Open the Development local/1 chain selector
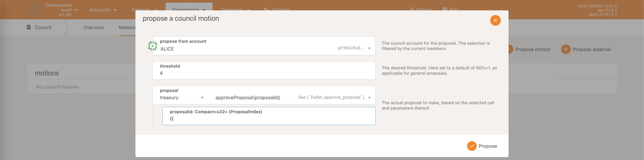The width and height of the screenshot is (644, 160). [x=62, y=10]
